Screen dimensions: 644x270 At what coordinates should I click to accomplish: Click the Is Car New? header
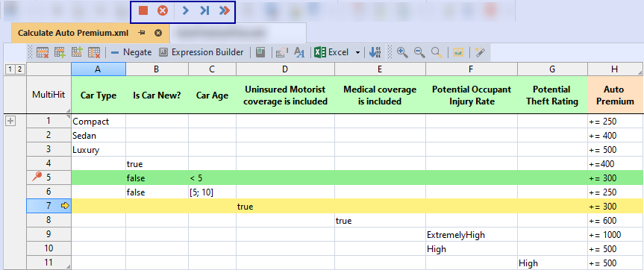coord(157,95)
